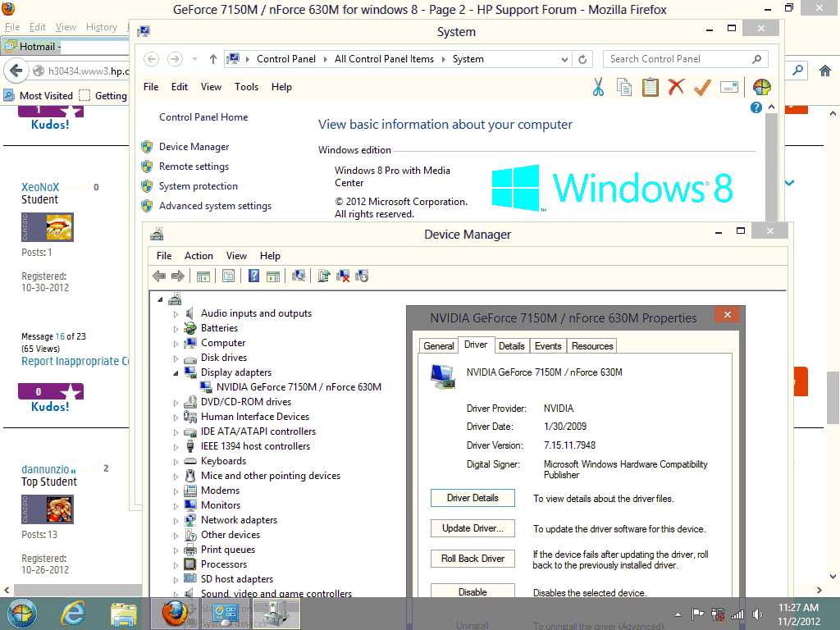The image size is (840, 630).
Task: Click the XeoNoX username link
Action: pyautogui.click(x=40, y=187)
